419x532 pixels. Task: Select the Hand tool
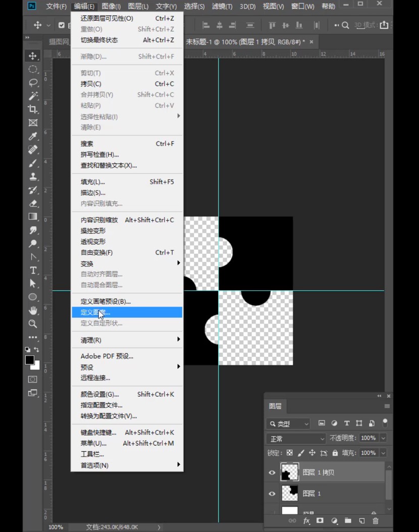tap(33, 310)
